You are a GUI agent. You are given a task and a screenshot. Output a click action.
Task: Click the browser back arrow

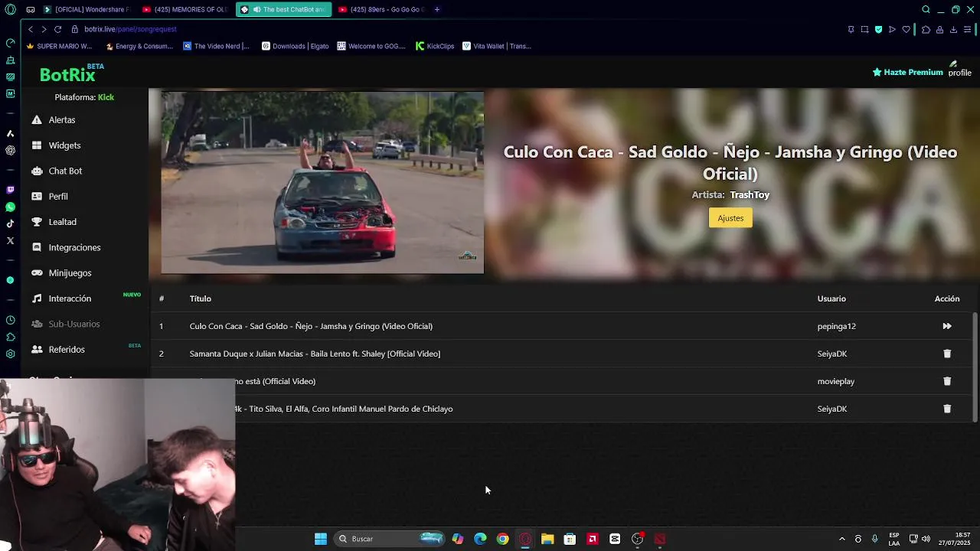coord(30,29)
